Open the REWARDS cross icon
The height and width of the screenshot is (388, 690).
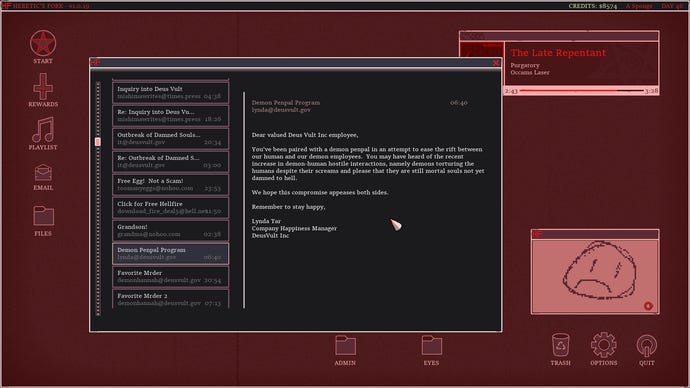[43, 87]
